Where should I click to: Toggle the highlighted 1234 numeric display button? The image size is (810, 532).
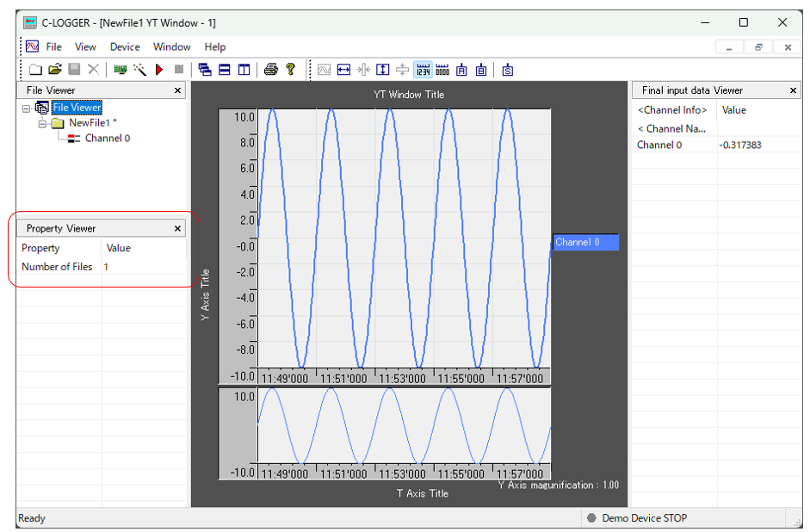click(x=423, y=70)
